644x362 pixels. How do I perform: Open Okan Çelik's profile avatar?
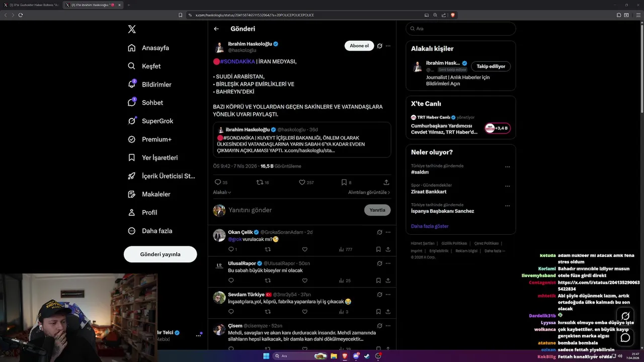(x=219, y=235)
